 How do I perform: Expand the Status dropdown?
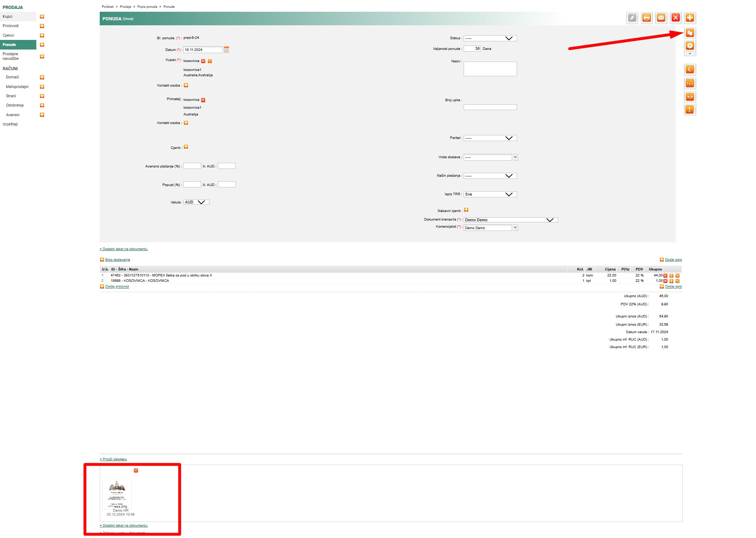coord(490,38)
